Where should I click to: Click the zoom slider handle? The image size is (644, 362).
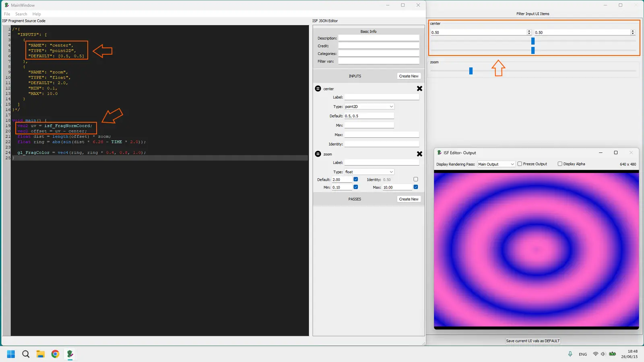[471, 71]
